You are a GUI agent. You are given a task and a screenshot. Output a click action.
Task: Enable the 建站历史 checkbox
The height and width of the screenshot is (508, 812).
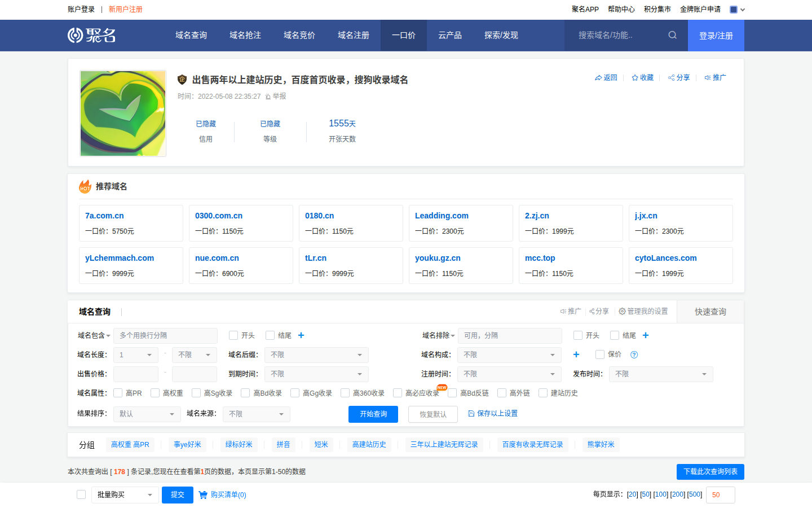click(x=543, y=393)
